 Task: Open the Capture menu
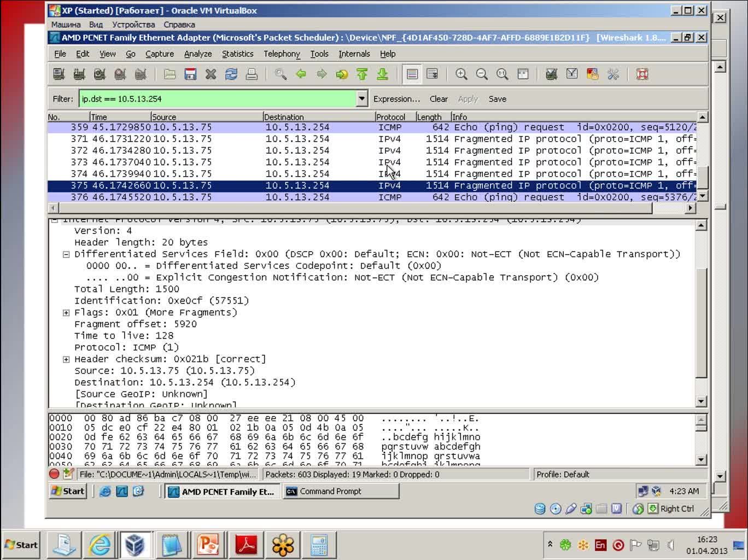(160, 54)
